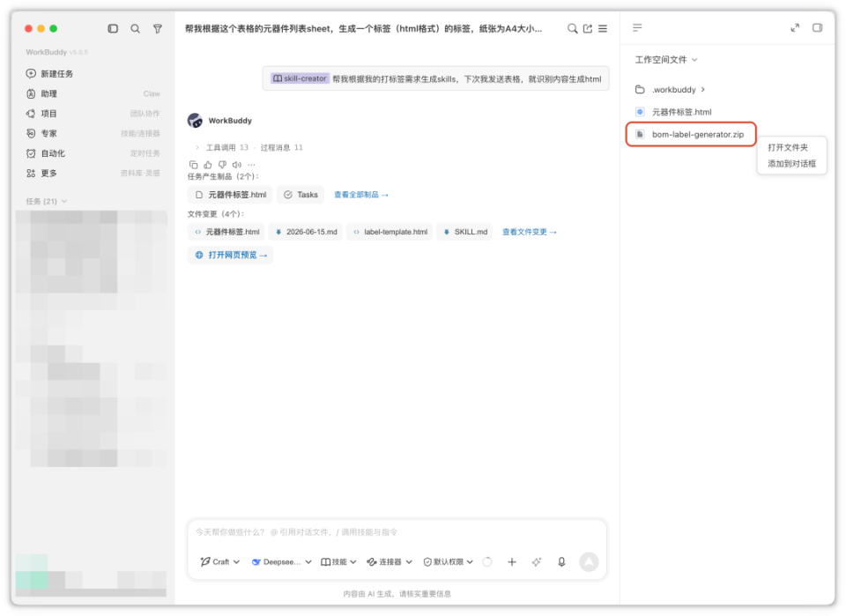Open 元器件标签.html in workspace files

click(674, 112)
